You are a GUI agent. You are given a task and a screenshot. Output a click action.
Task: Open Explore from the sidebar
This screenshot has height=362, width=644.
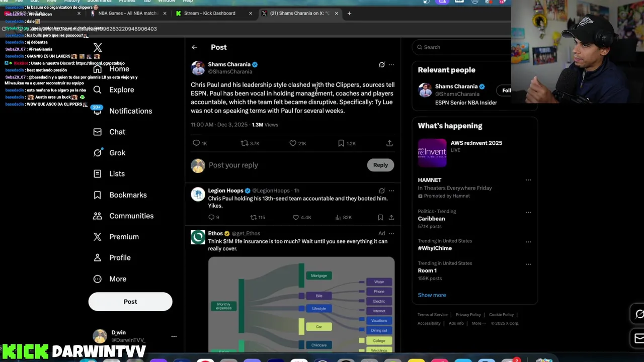point(114,89)
